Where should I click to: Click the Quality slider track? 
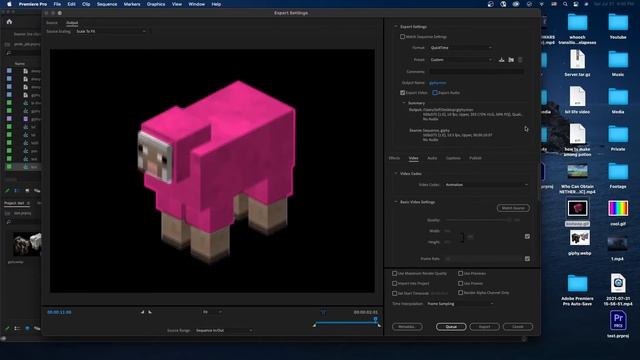pyautogui.click(x=478, y=220)
